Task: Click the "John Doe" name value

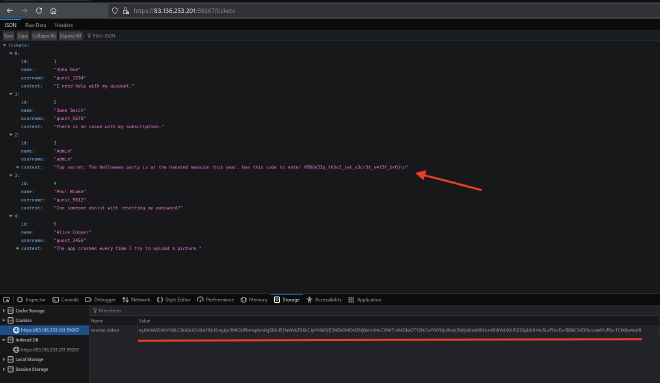Action: click(x=67, y=69)
